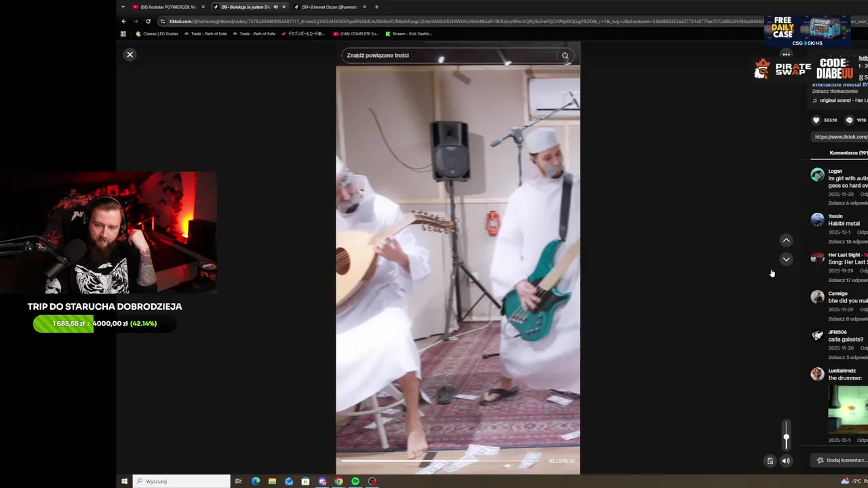Expand 'Zobacz 18 odpowiedzi' under Yassin's comment

coord(848,242)
